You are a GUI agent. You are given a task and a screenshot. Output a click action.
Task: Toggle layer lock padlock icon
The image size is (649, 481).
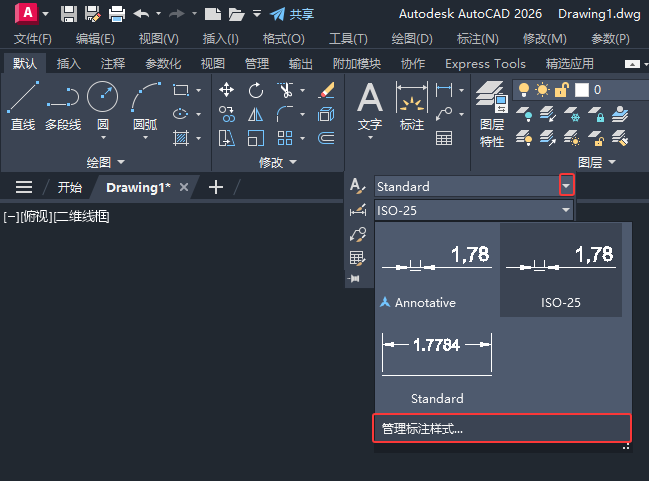pyautogui.click(x=562, y=90)
